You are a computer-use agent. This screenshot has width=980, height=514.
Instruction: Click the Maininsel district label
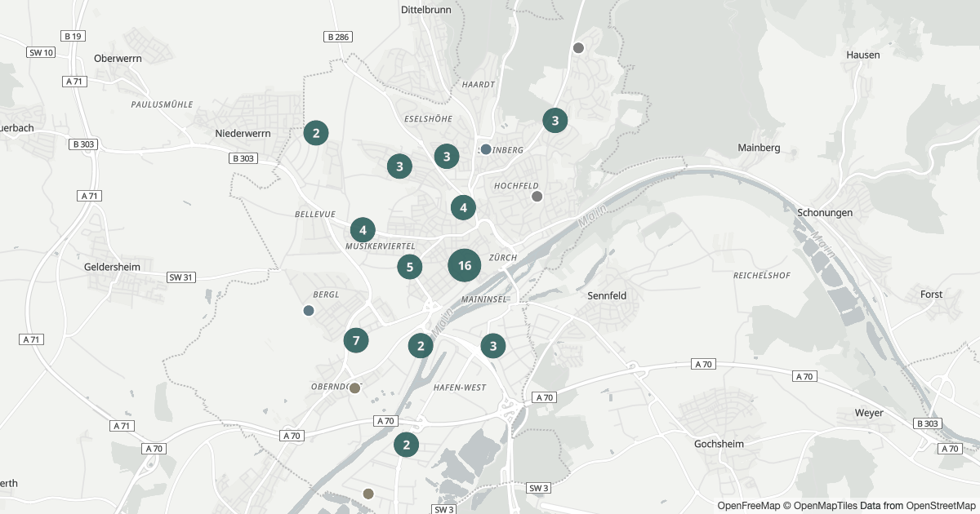pos(485,299)
